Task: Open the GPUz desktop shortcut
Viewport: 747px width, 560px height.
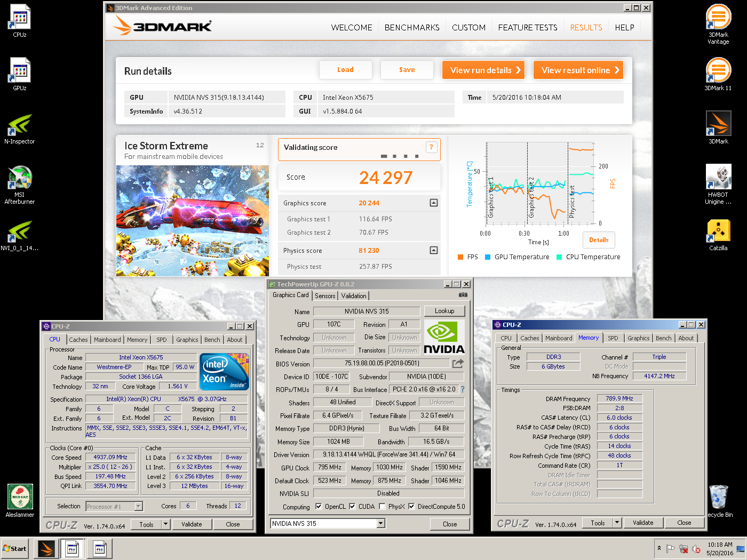Action: pos(20,74)
